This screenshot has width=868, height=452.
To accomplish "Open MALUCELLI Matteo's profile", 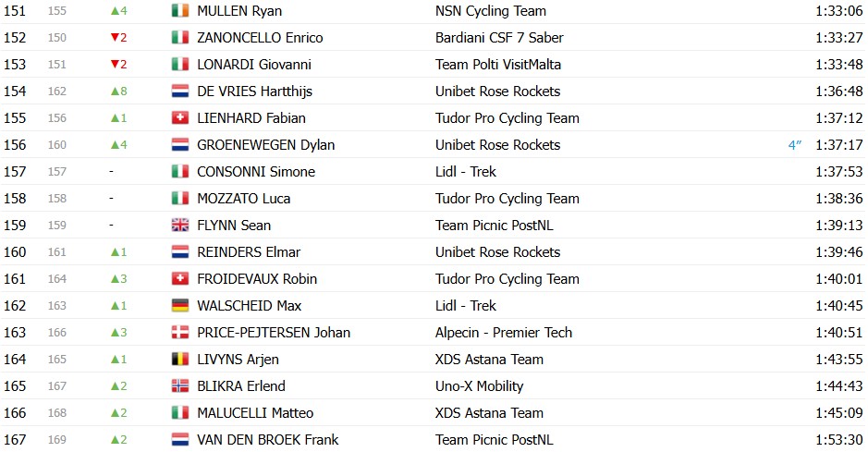I will [255, 413].
